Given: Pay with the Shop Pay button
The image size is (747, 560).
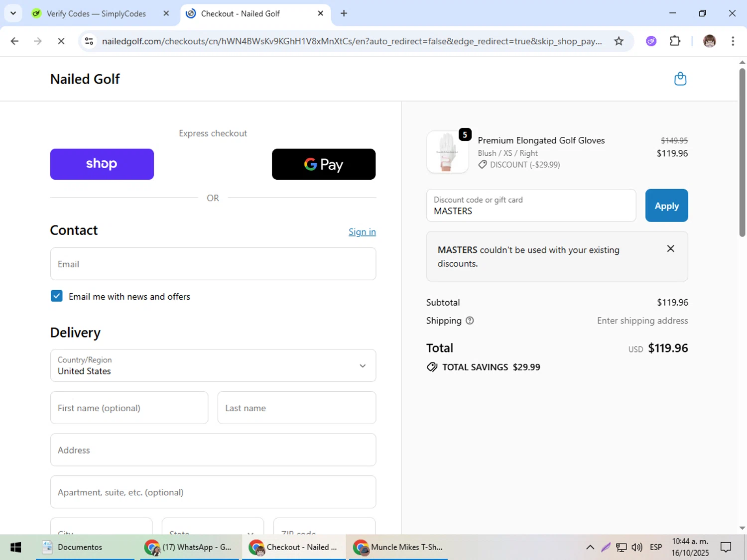Looking at the screenshot, I should click(x=102, y=164).
